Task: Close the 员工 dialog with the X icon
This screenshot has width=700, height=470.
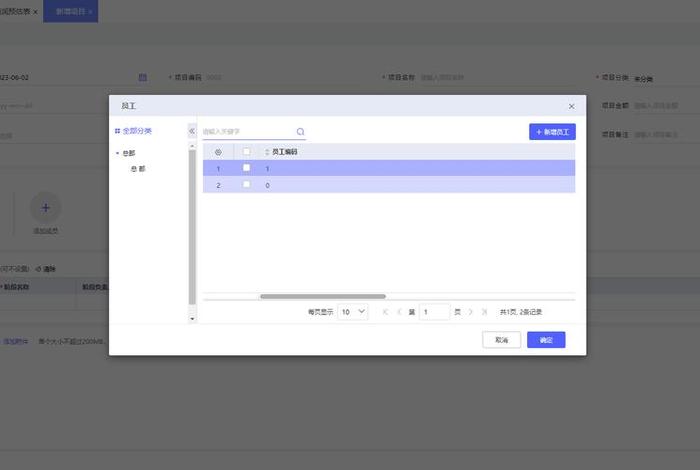Action: point(571,106)
